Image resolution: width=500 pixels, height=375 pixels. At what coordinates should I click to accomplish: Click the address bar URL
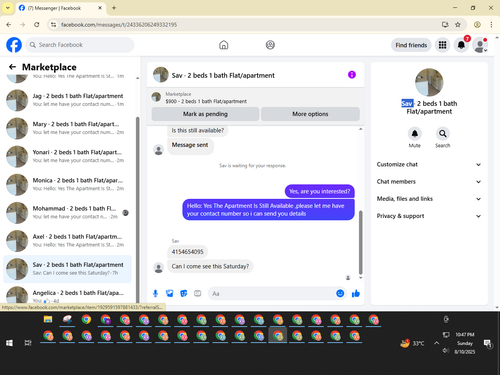pos(119,25)
